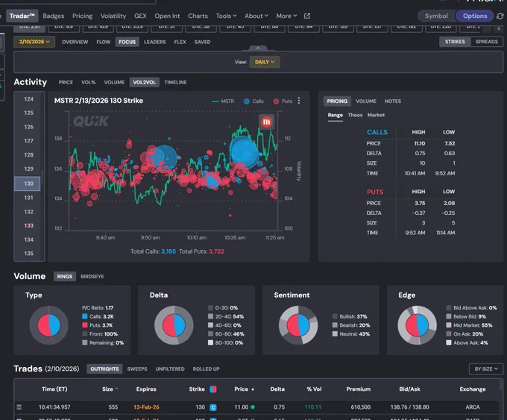Pause the live chart with the red button

266,122
